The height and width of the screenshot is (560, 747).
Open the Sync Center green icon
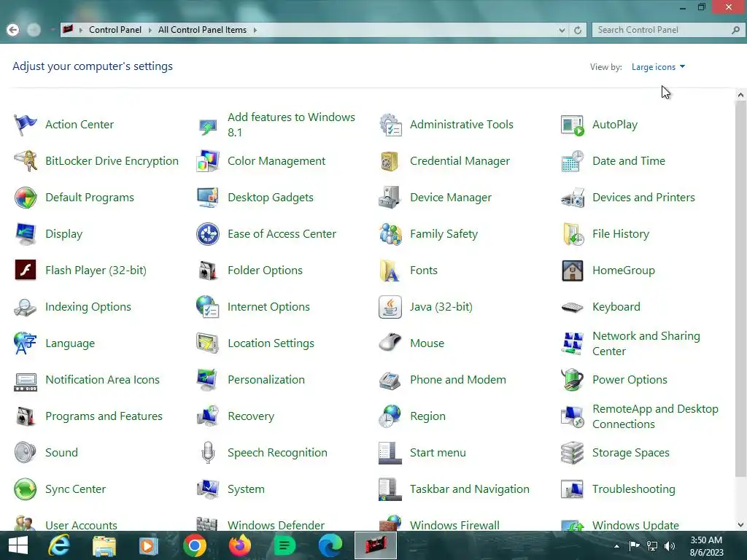[26, 489]
